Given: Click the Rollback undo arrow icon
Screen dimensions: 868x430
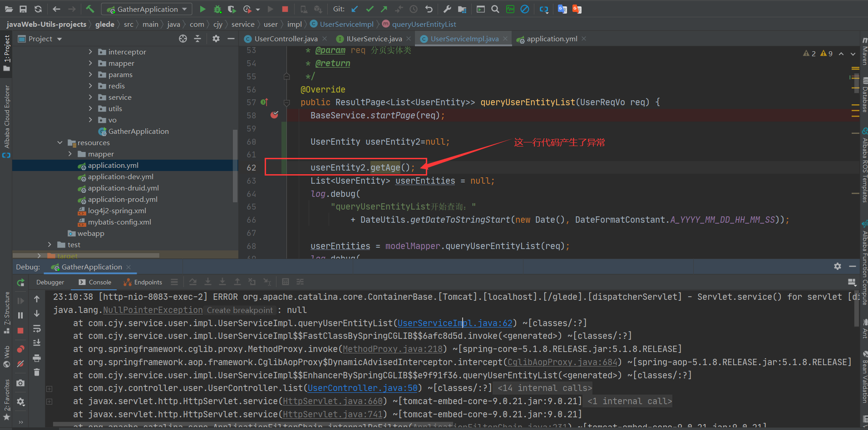Looking at the screenshot, I should pos(429,9).
